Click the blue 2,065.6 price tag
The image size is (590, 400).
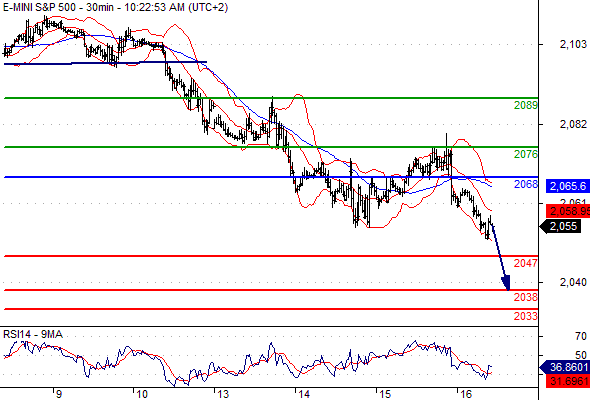[x=568, y=186]
